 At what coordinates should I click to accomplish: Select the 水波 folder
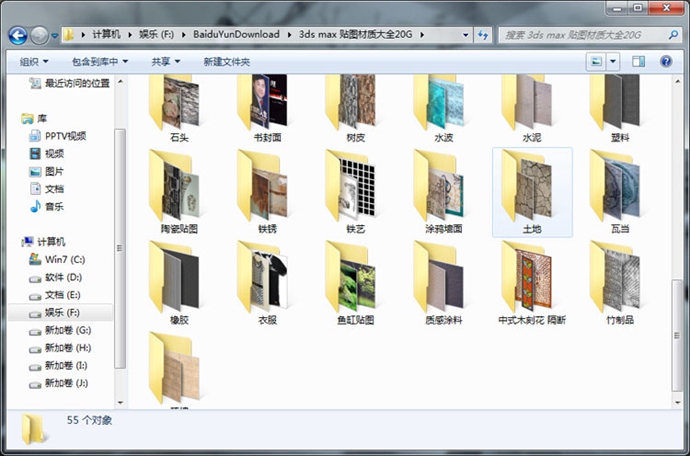point(444,108)
